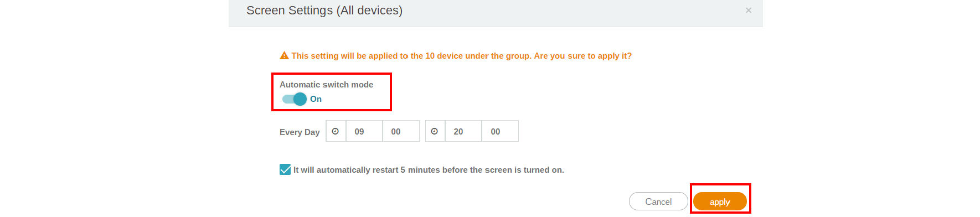Image resolution: width=980 pixels, height=217 pixels.
Task: Click the orange apply button
Action: (720, 201)
